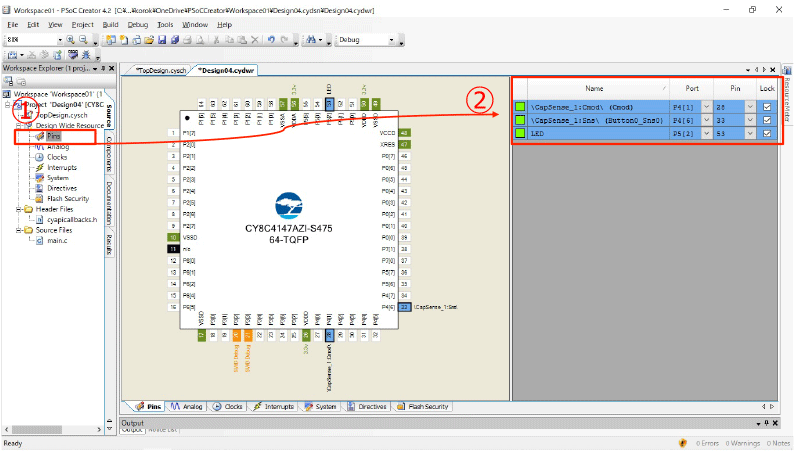The height and width of the screenshot is (454, 795).
Task: Click the Notice List shield icon in status bar
Action: click(683, 443)
